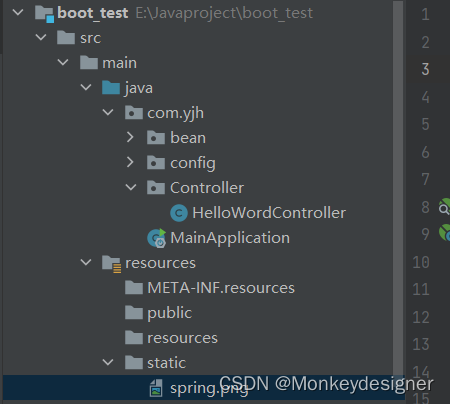Viewport: 450px width, 404px height.
Task: Expand the config package
Action: pyautogui.click(x=130, y=162)
